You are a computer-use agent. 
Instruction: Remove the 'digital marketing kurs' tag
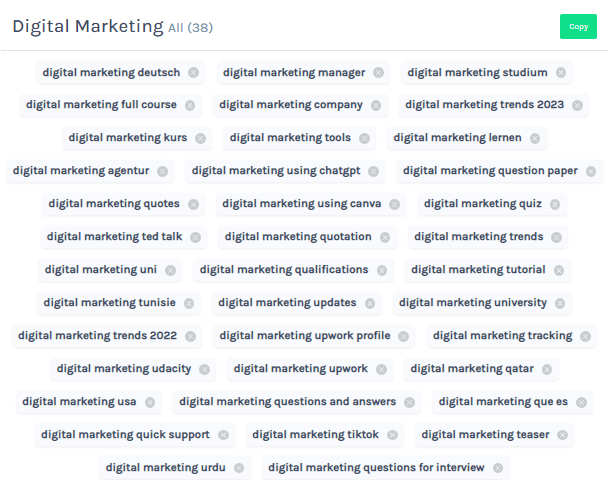pos(201,138)
